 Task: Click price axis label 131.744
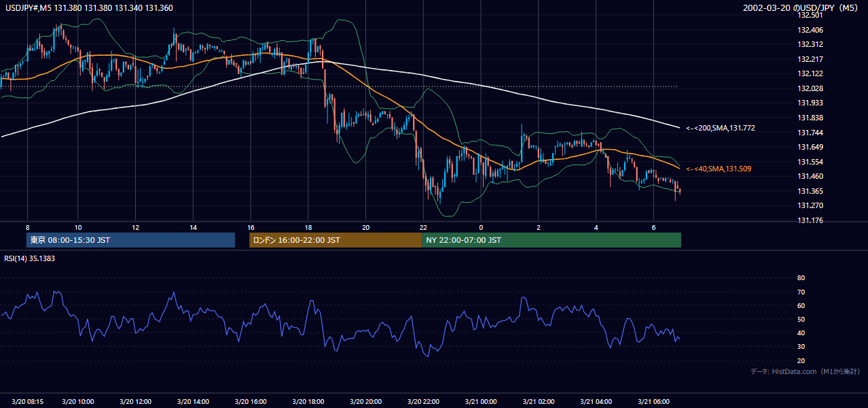[x=810, y=133]
